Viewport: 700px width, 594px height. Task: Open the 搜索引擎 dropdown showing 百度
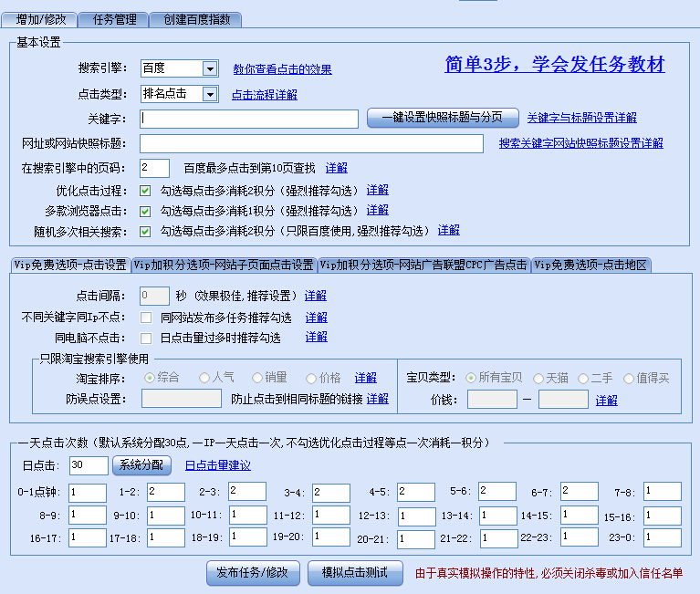tap(180, 68)
